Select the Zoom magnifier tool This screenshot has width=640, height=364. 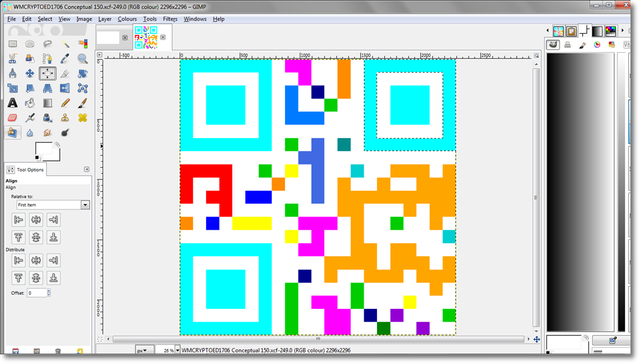click(x=82, y=59)
